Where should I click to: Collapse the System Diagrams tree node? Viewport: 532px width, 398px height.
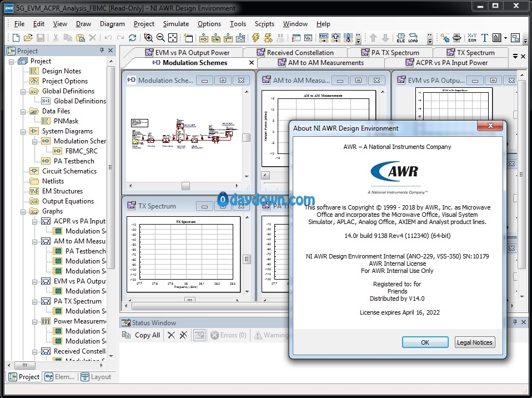pyautogui.click(x=23, y=131)
